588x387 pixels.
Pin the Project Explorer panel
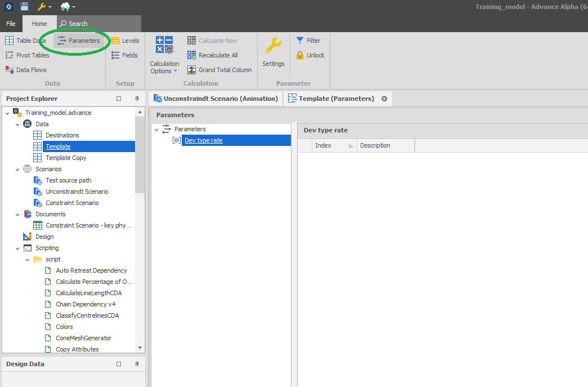(x=137, y=99)
